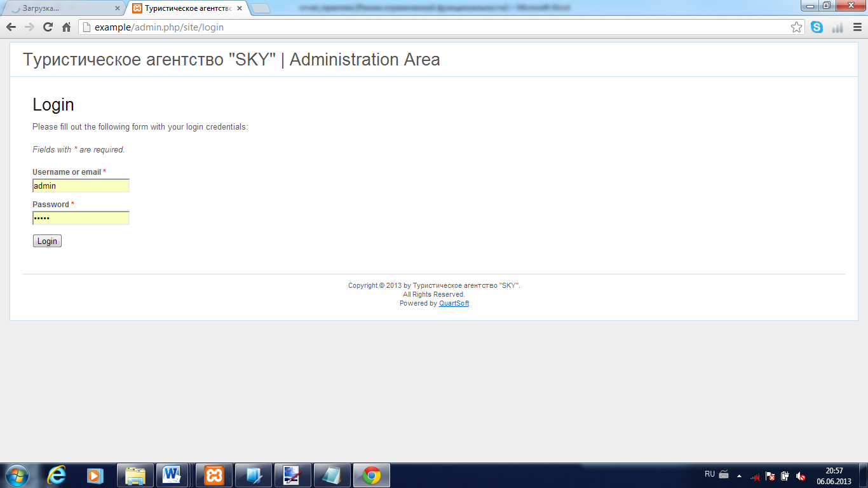Go to the browser Home page
This screenshot has height=488, width=868.
click(66, 27)
